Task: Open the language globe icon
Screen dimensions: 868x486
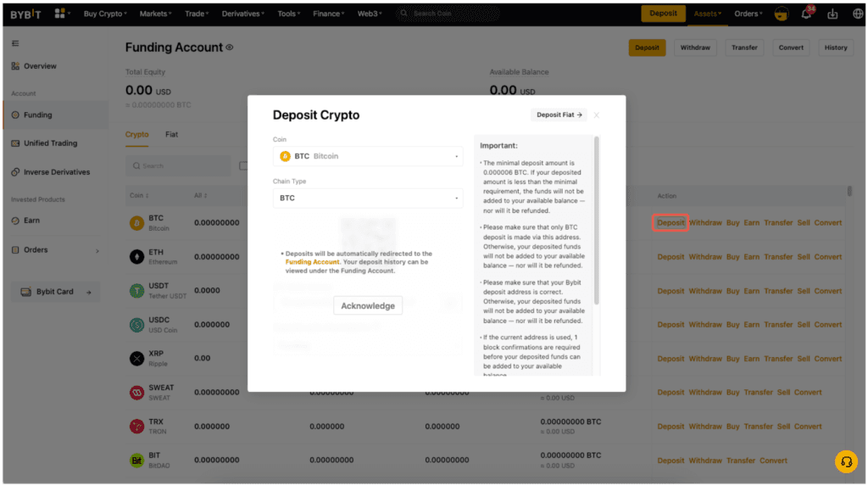Action: tap(858, 14)
